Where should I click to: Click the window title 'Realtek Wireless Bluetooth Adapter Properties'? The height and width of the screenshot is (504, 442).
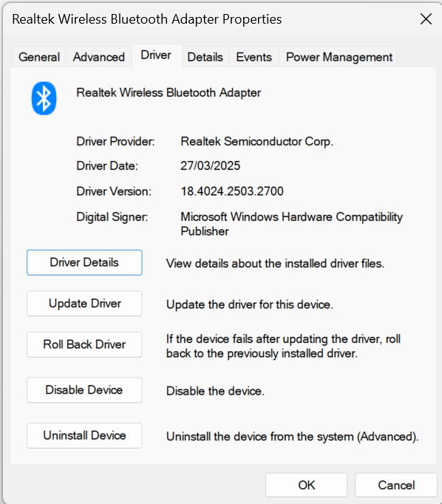(147, 19)
